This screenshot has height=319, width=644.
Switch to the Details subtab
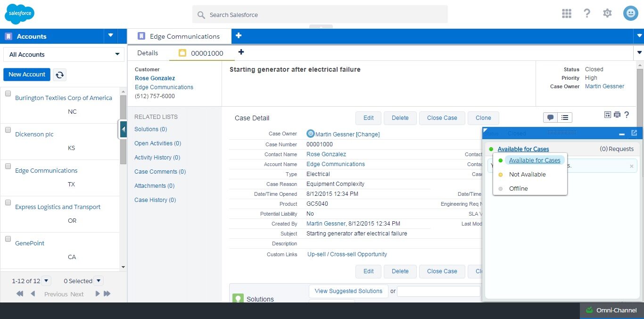(x=148, y=53)
